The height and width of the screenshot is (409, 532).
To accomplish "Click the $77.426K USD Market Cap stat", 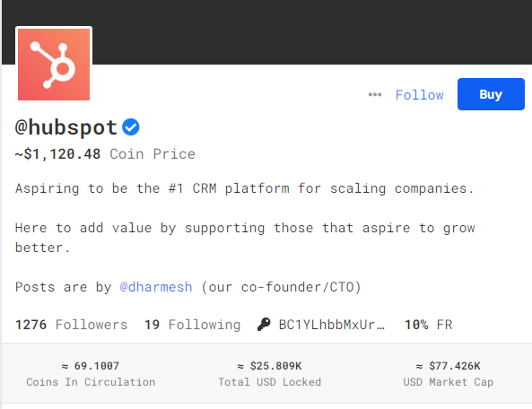I will point(449,374).
